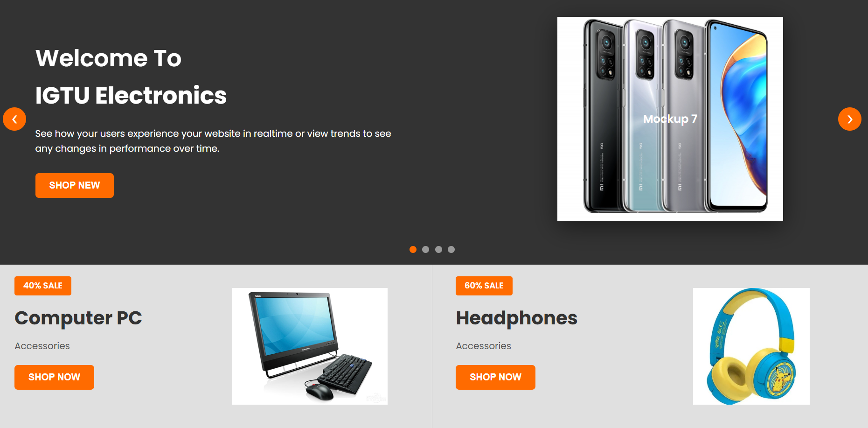Click the Mockup 7 caption text

tap(670, 119)
